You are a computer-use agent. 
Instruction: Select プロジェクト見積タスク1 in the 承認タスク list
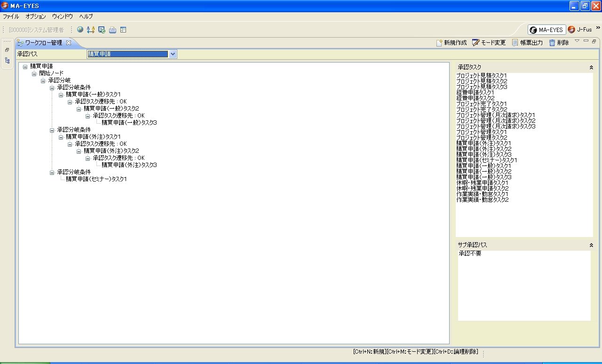click(x=482, y=76)
